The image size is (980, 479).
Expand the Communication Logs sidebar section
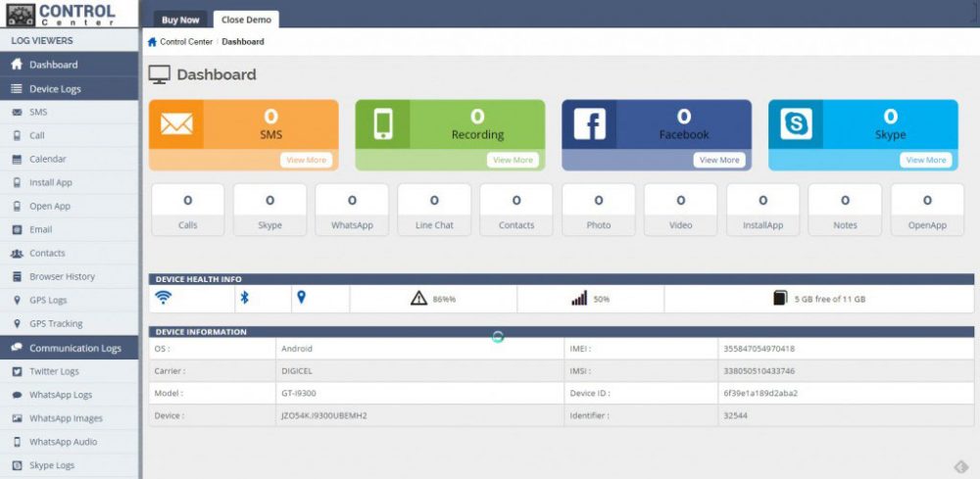74,348
